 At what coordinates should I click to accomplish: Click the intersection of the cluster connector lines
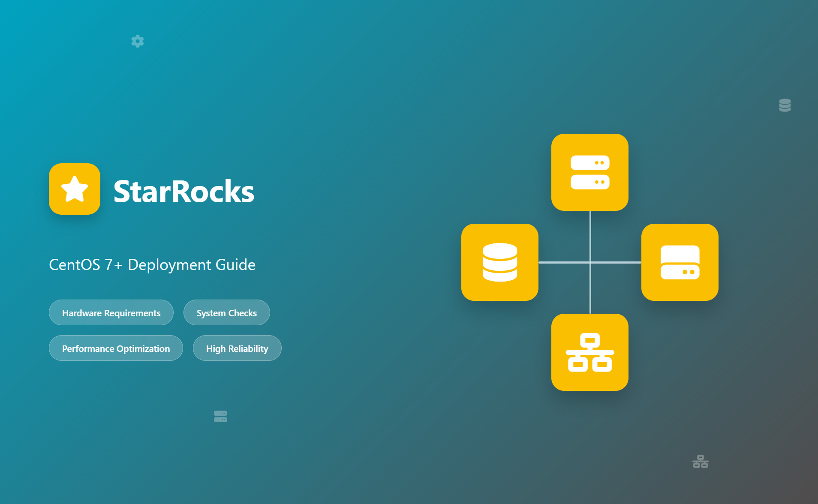(589, 262)
